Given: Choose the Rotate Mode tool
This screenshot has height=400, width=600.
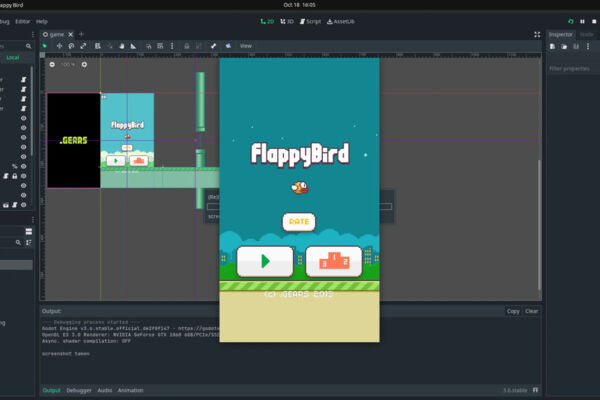Looking at the screenshot, I should click(x=71, y=46).
